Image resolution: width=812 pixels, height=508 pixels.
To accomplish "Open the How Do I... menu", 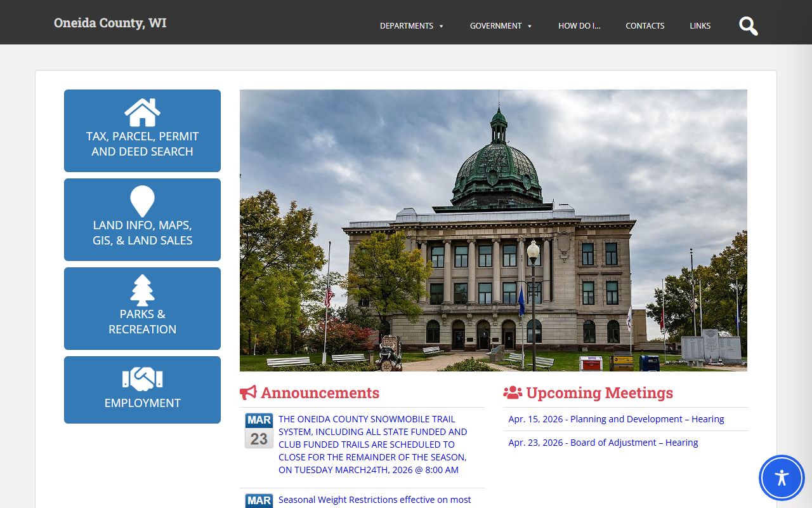I will (x=579, y=26).
